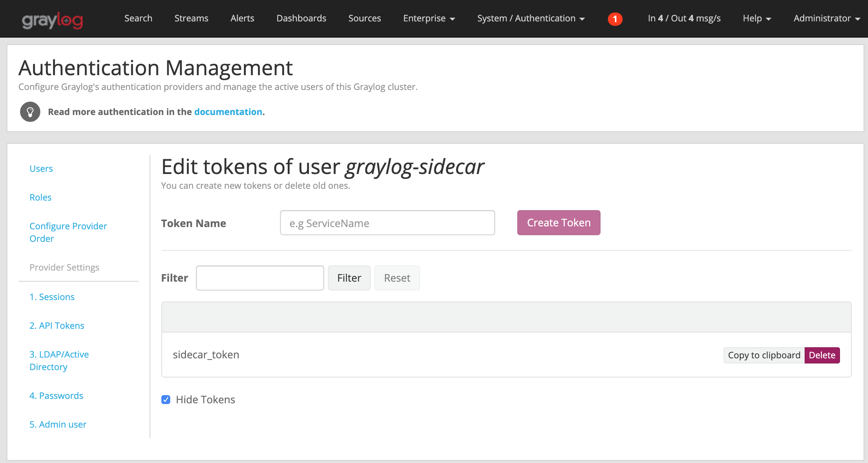Toggle the Hide Tokens checkbox
Image resolution: width=868 pixels, height=463 pixels.
coord(166,400)
